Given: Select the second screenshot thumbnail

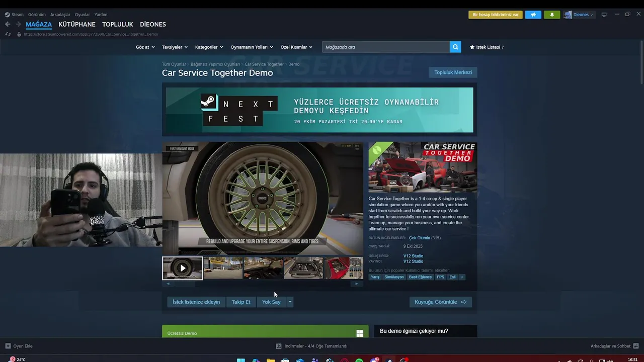Looking at the screenshot, I should click(223, 268).
